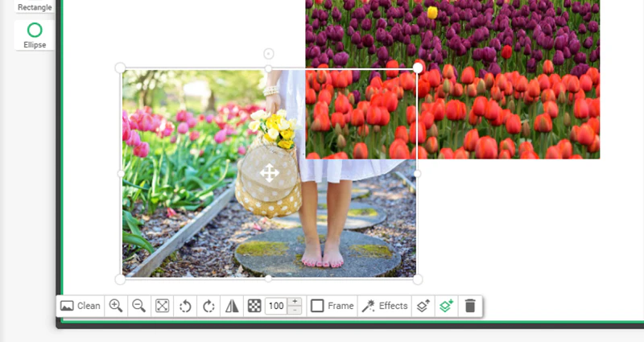Open the Effects menu

pyautogui.click(x=385, y=306)
